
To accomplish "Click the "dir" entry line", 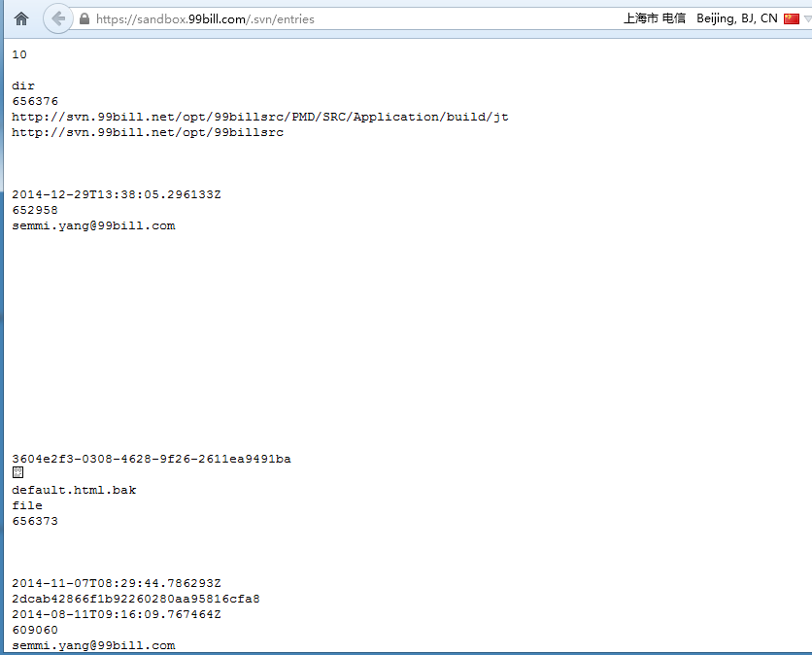I will pyautogui.click(x=23, y=86).
